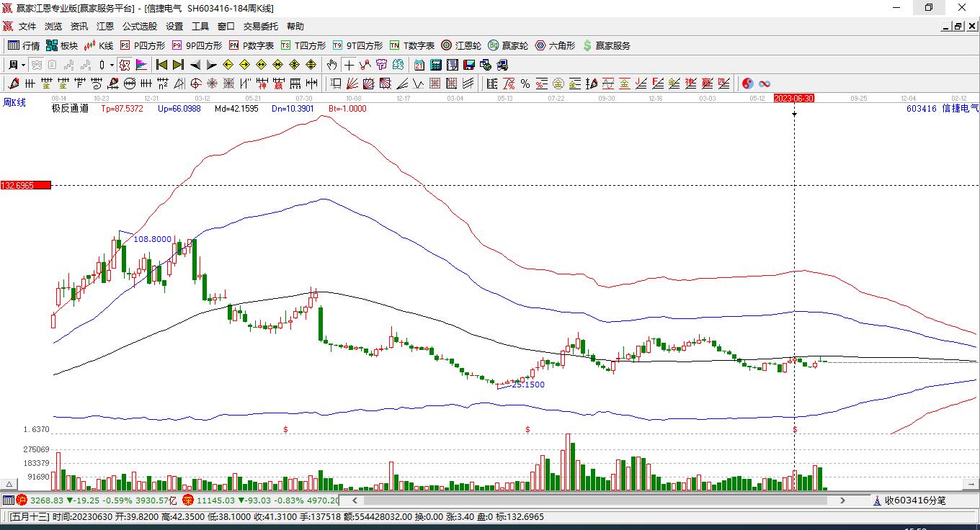Click the 周K线 period label

coord(14,103)
